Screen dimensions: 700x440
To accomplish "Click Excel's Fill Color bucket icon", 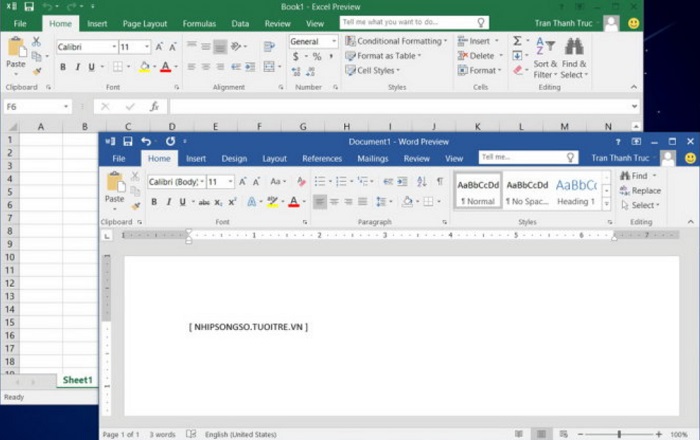I will pos(144,67).
